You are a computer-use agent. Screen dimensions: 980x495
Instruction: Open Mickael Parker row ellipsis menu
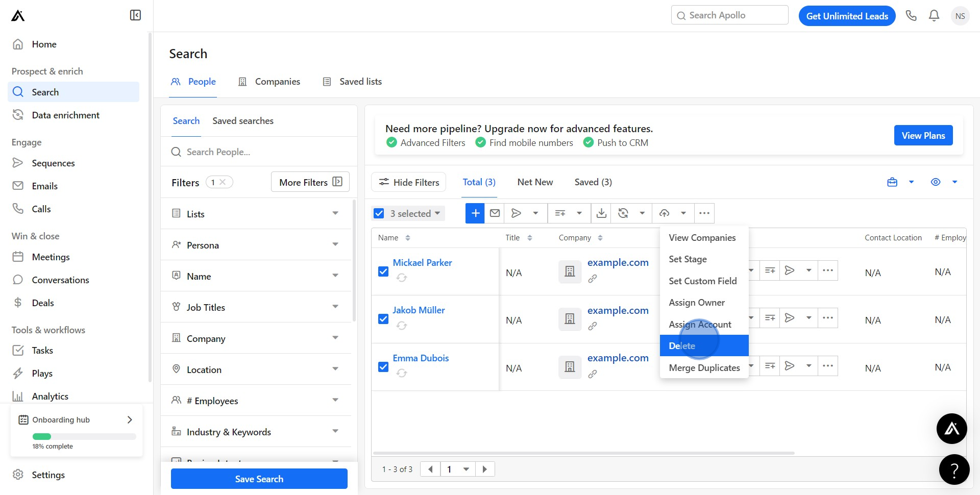tap(828, 270)
